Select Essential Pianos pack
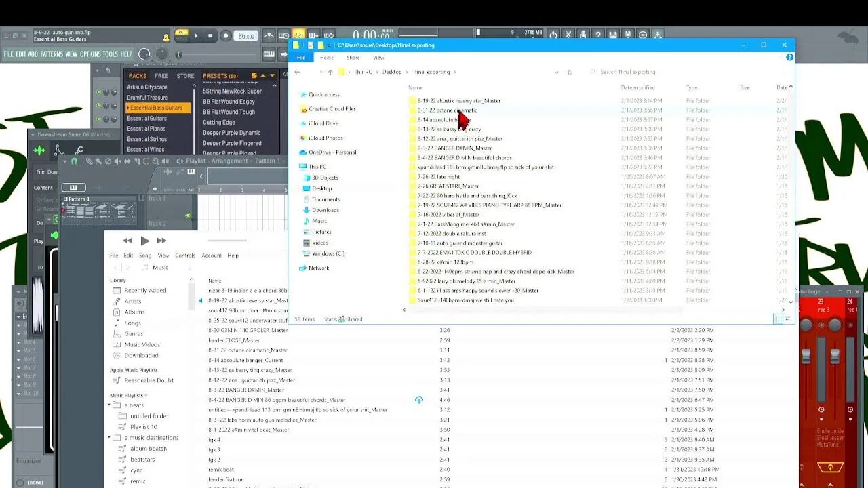 (146, 129)
